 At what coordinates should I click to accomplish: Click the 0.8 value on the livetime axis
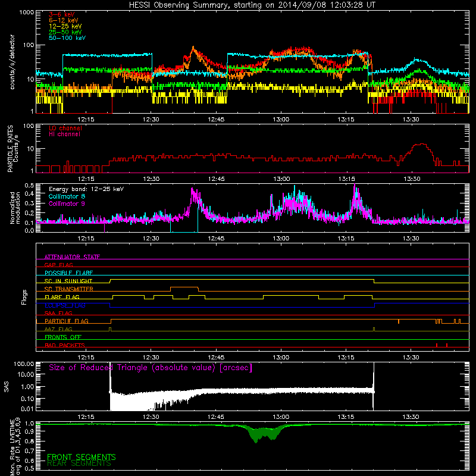29,441
